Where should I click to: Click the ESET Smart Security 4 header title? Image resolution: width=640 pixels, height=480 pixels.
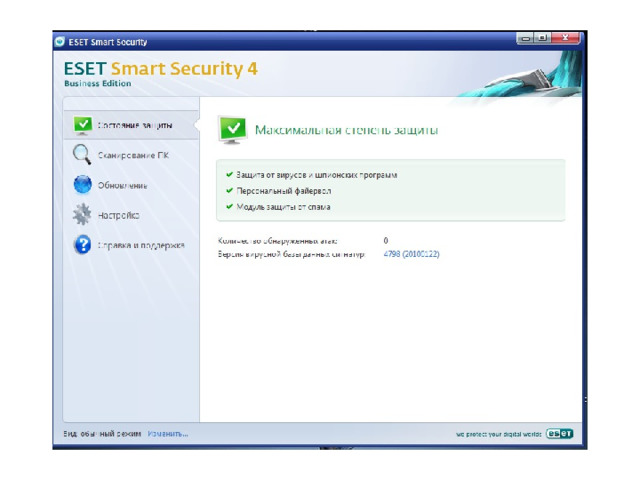pos(161,69)
